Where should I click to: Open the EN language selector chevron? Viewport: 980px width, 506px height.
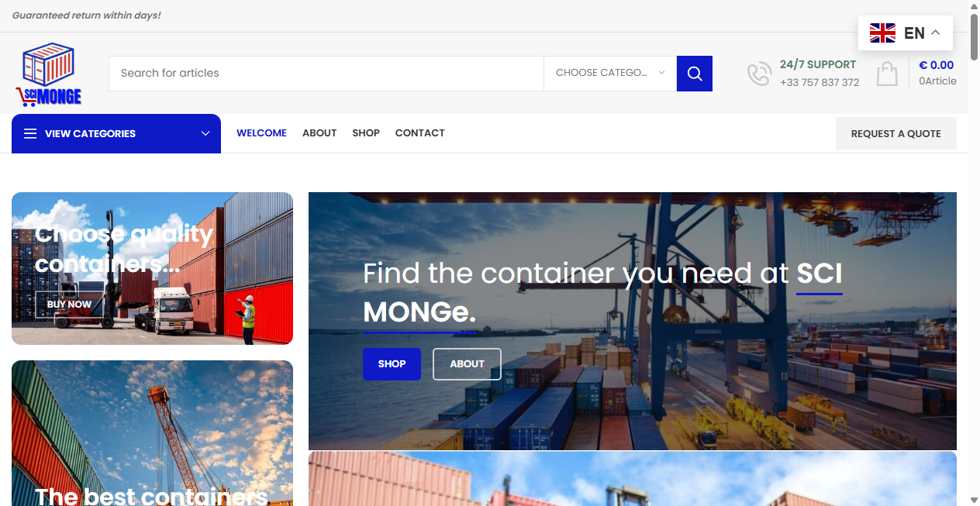click(x=935, y=33)
